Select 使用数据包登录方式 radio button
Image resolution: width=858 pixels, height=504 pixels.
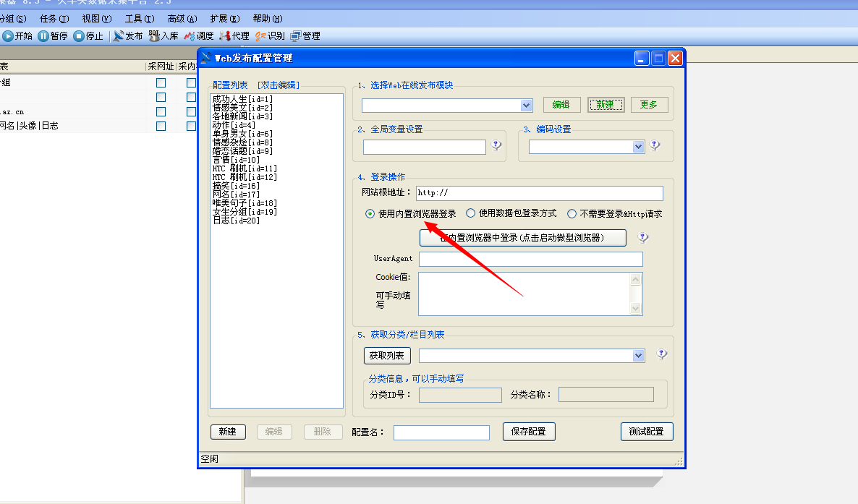470,213
